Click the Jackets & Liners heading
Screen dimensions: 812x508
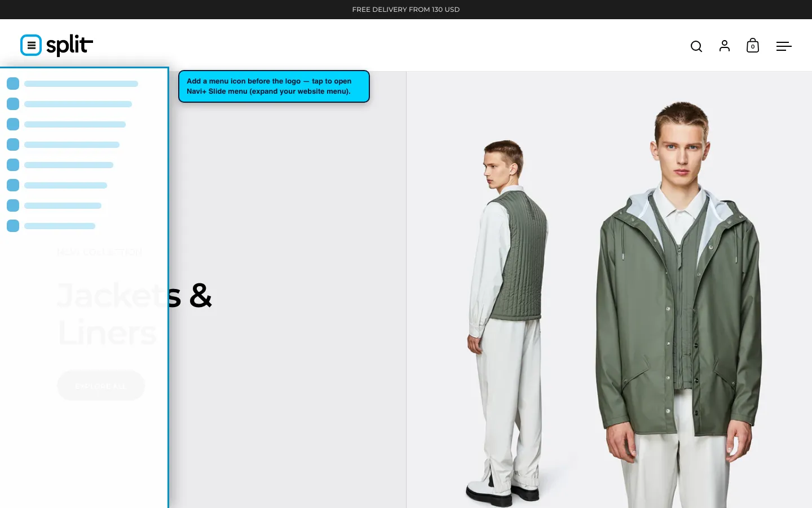(135, 313)
